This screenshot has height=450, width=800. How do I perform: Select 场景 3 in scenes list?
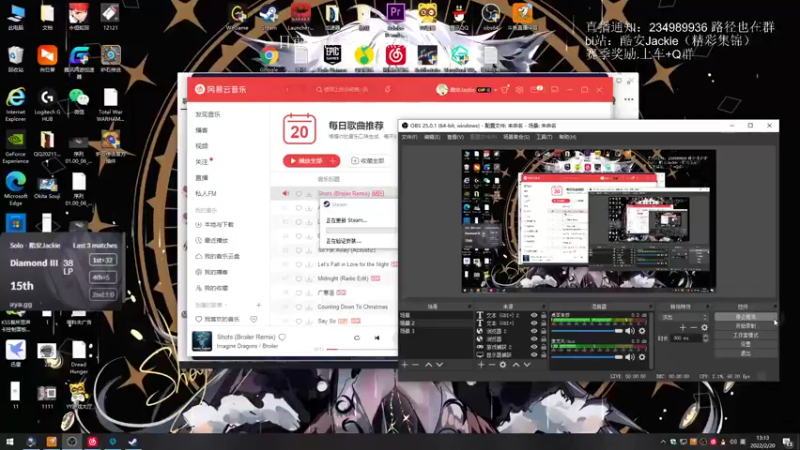436,331
